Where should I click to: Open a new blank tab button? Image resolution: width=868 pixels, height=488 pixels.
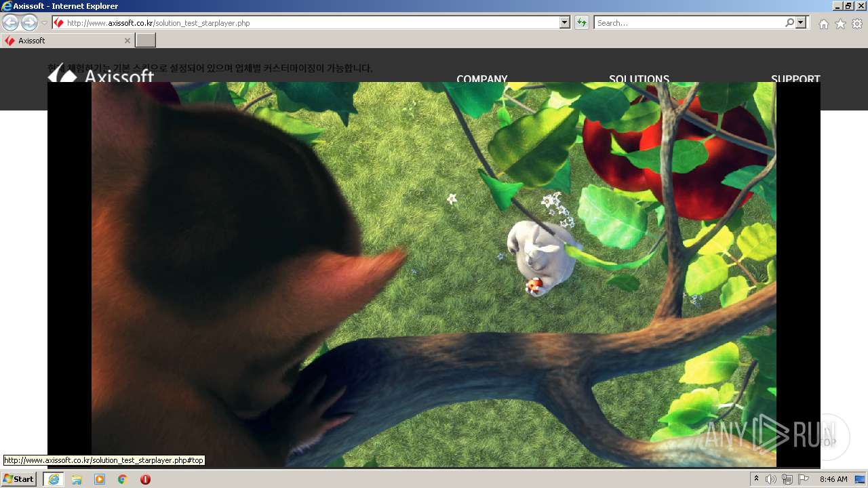pyautogui.click(x=146, y=41)
